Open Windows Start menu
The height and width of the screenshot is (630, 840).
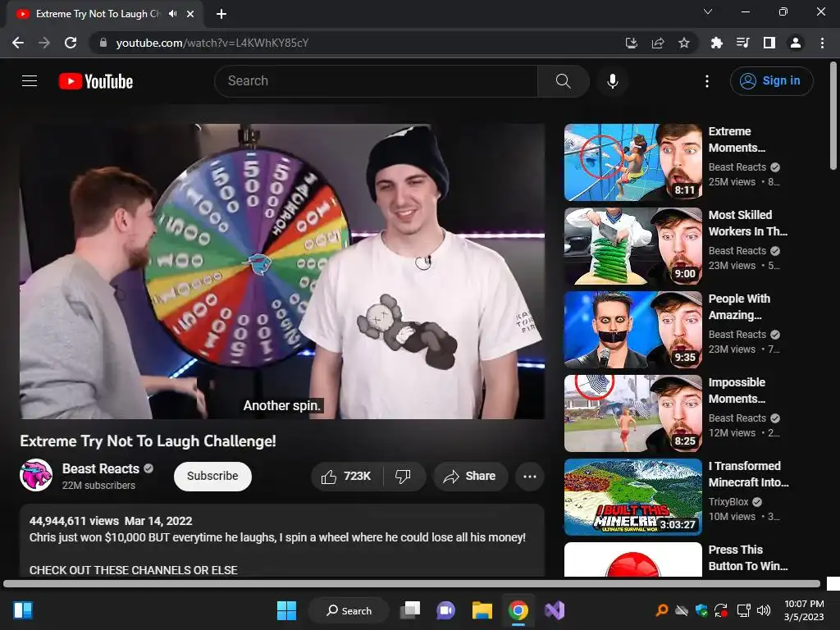click(286, 610)
